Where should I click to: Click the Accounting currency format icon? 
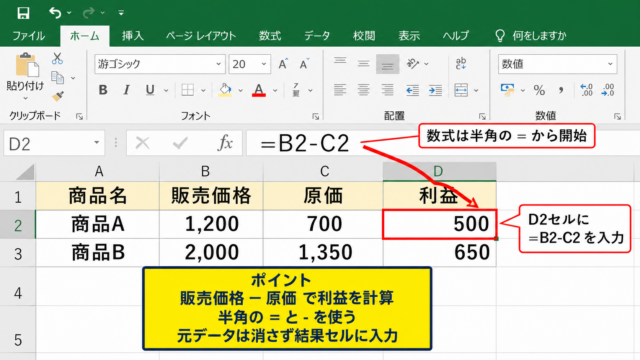(507, 90)
